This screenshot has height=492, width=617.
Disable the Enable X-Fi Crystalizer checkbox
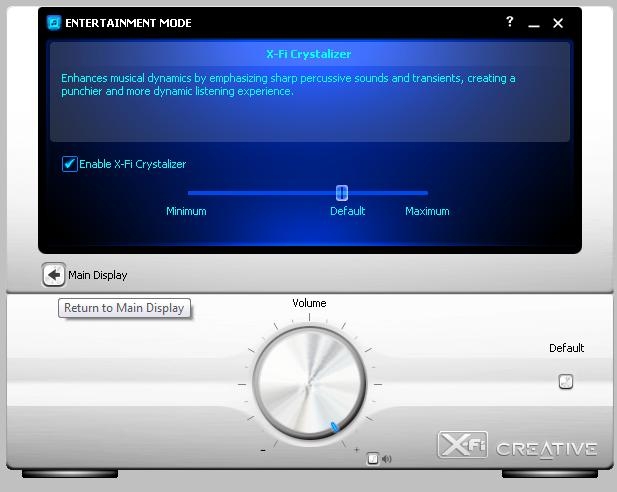[70, 164]
